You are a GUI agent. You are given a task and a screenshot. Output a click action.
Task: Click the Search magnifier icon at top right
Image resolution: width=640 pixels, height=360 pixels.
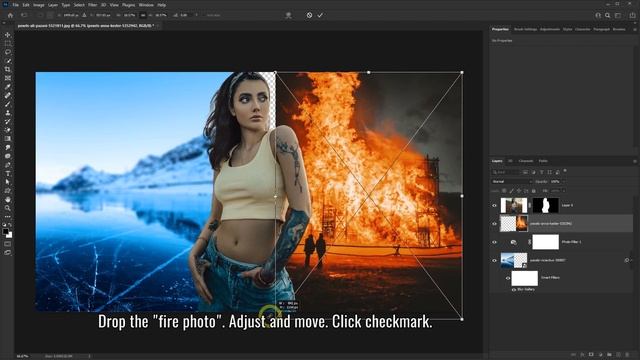click(608, 15)
